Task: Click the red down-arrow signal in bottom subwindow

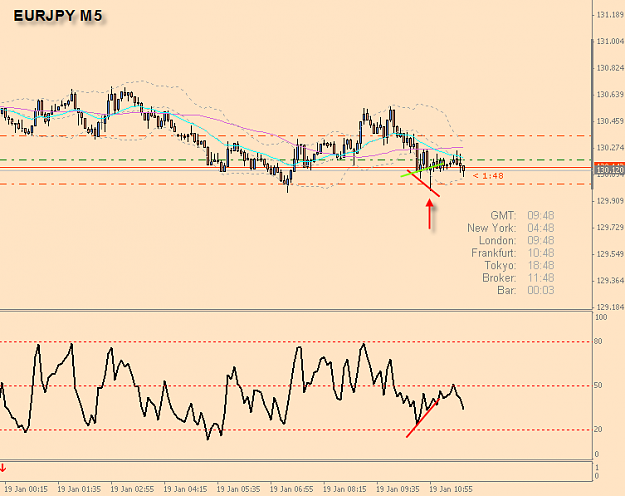Action: [3, 468]
